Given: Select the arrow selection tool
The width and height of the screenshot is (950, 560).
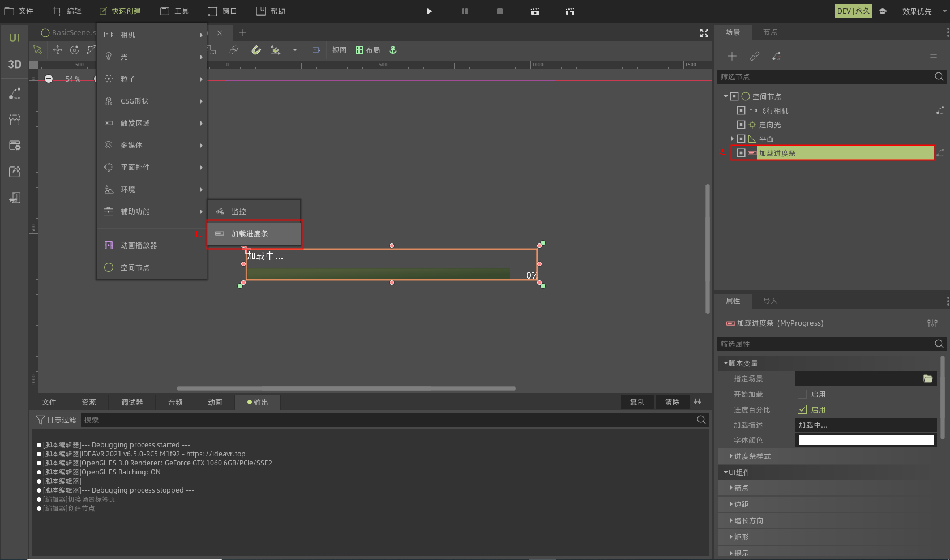Looking at the screenshot, I should tap(37, 50).
